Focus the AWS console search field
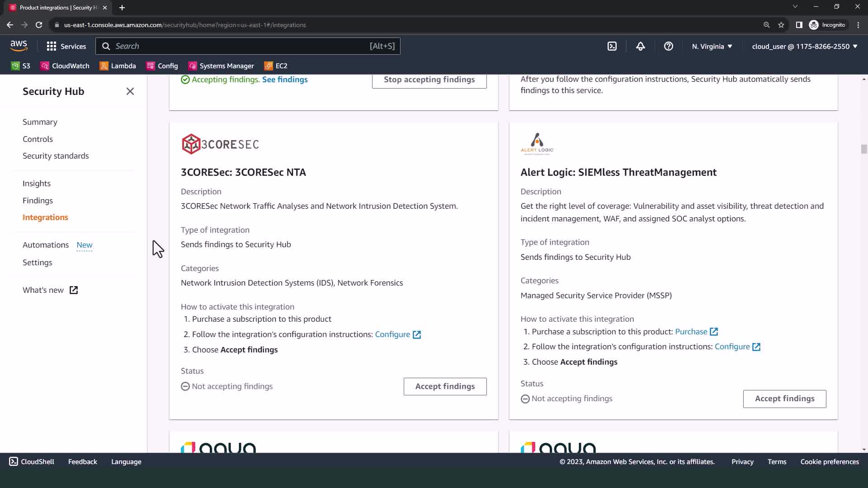The image size is (868, 488). point(248,46)
